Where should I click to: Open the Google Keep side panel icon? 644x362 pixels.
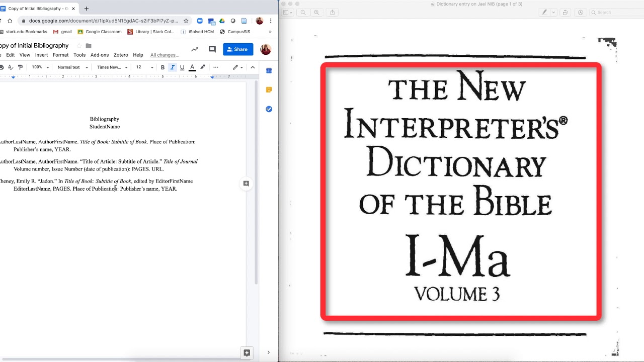(269, 90)
